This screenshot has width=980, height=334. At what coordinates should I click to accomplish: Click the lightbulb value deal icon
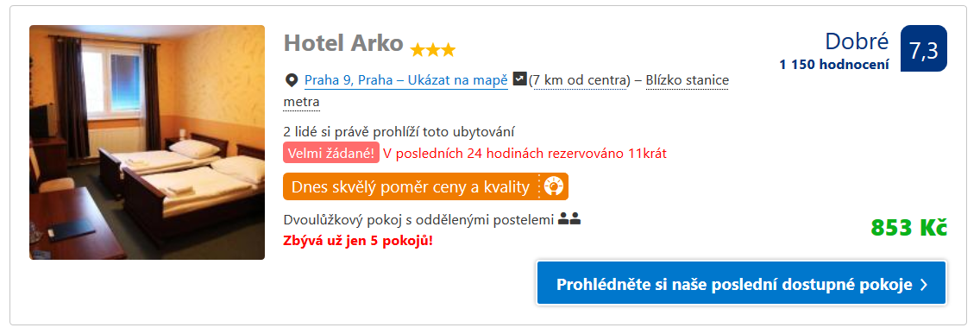click(554, 186)
